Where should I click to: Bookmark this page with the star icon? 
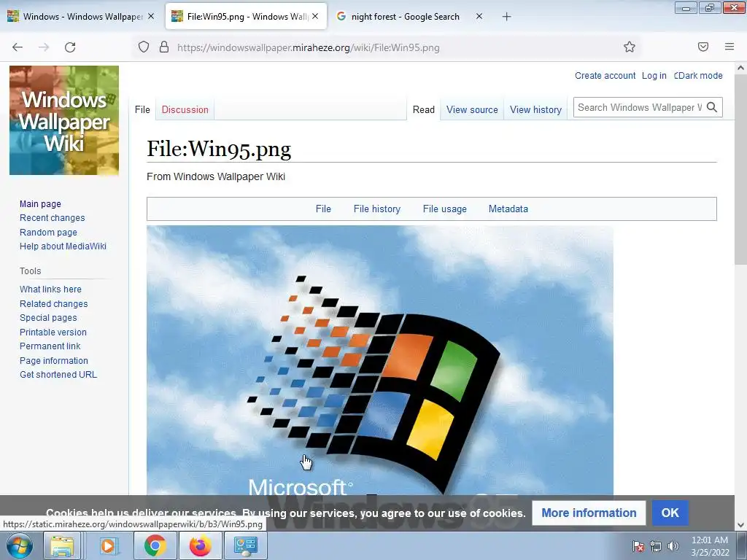tap(630, 47)
